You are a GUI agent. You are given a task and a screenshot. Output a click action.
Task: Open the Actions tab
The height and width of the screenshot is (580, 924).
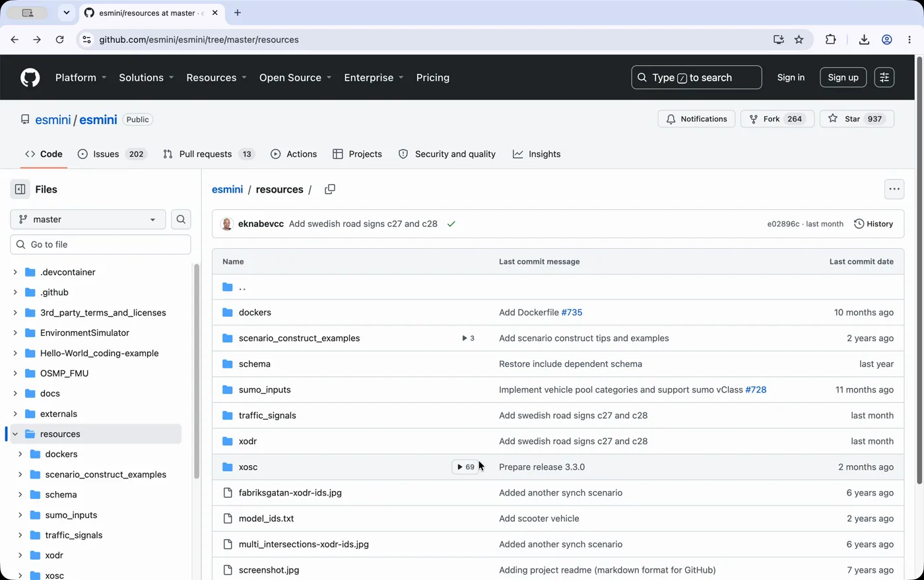294,154
